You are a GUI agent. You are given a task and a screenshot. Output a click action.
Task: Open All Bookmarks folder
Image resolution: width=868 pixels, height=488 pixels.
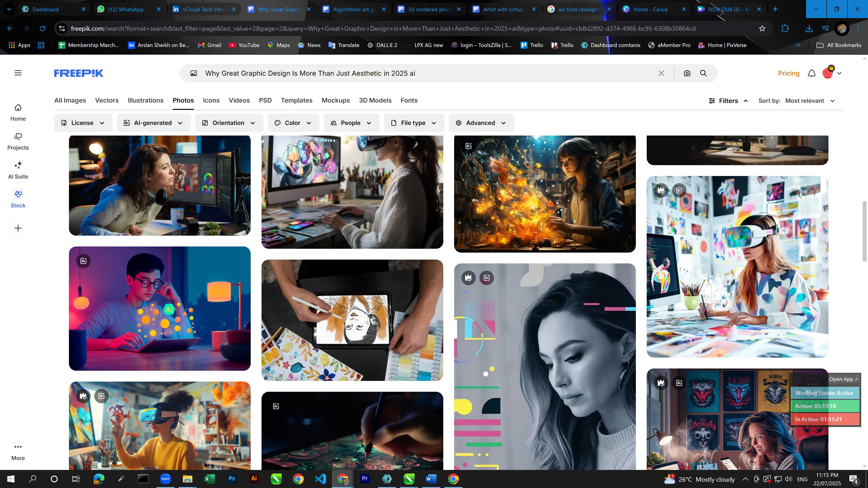click(839, 45)
